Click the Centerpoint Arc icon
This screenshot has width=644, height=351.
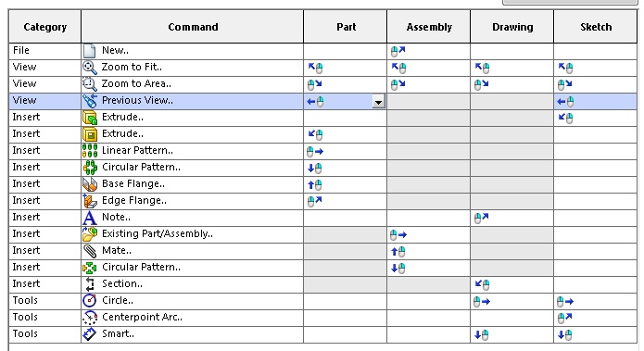(90, 318)
